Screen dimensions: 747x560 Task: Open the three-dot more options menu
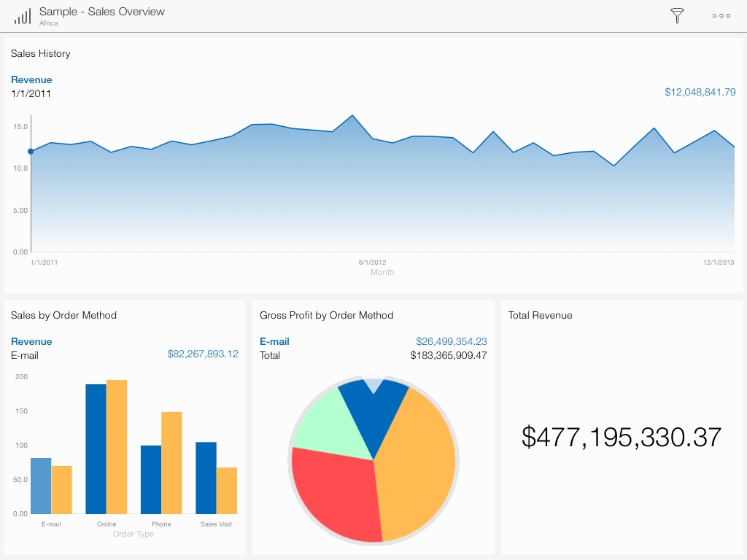[x=721, y=16]
